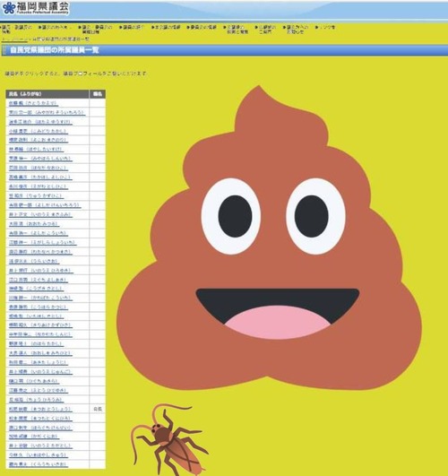Open profile link for かべ くにお
The width and height of the screenshot is (448, 476).
34,437
